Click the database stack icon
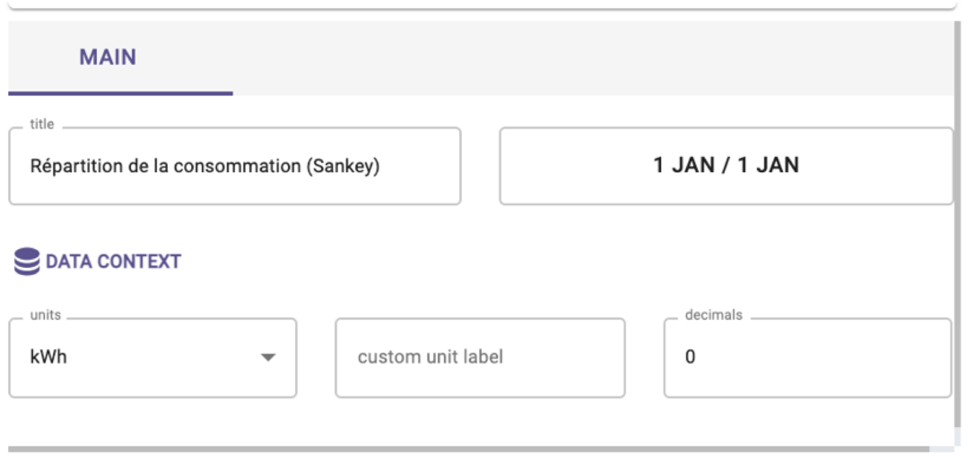 pyautogui.click(x=27, y=262)
